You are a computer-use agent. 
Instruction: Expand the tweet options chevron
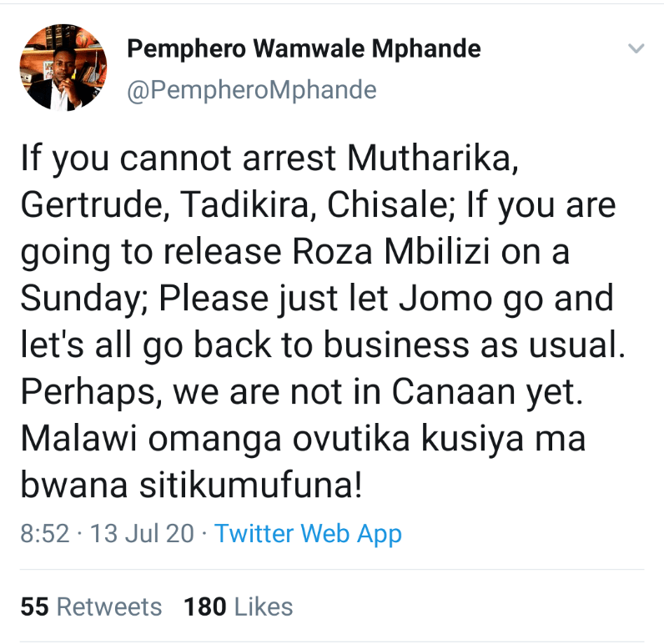(x=636, y=49)
